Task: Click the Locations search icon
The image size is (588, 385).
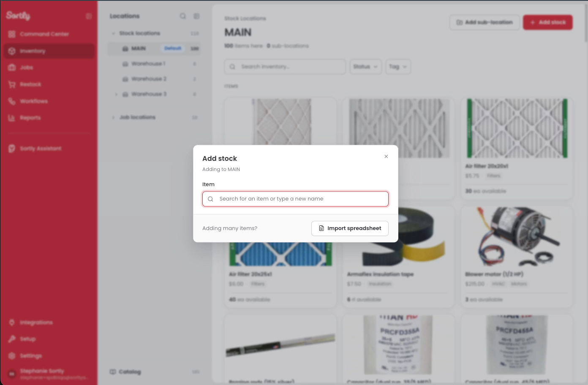Action: pyautogui.click(x=183, y=16)
